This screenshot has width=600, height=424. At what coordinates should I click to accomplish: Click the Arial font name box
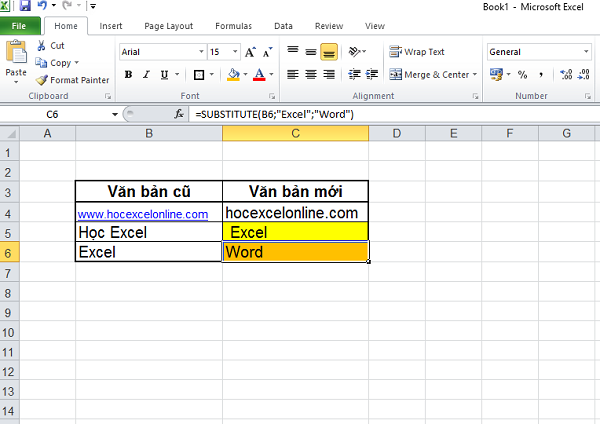point(158,52)
